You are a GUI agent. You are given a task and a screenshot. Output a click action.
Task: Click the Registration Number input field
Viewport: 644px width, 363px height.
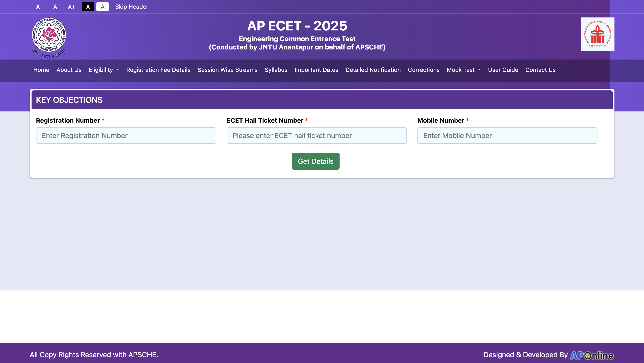[126, 135]
